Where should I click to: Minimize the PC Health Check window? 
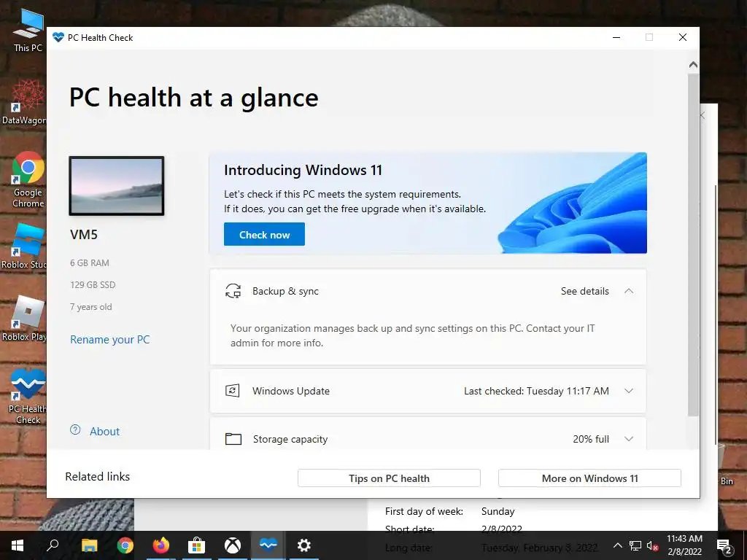[x=616, y=37]
